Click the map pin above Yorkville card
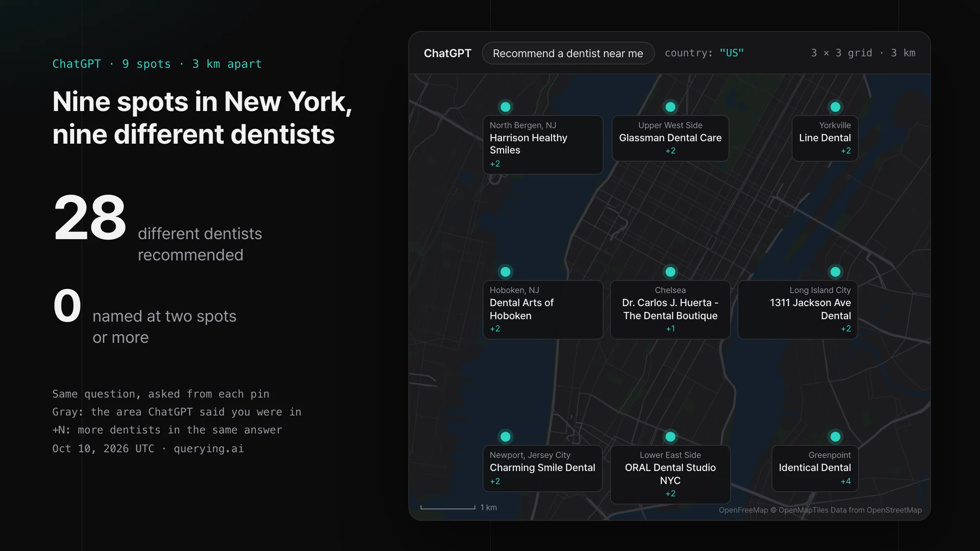This screenshot has height=551, width=980. [835, 107]
